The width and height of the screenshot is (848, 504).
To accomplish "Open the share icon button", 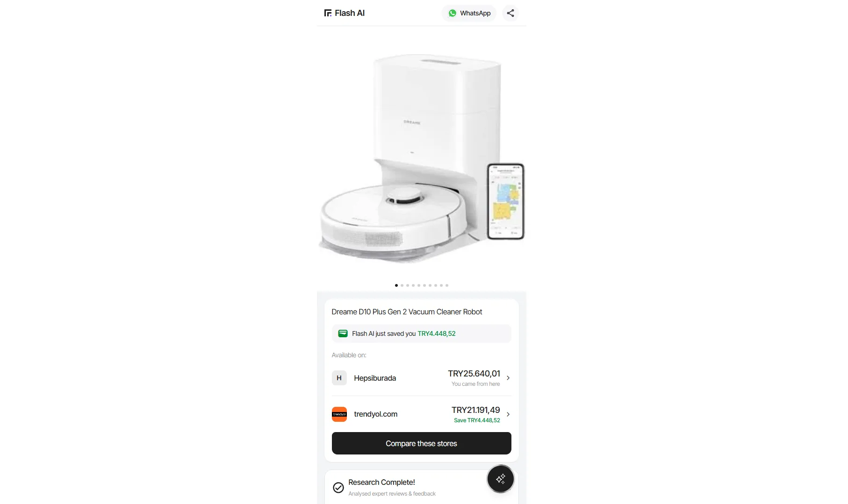I will [510, 13].
